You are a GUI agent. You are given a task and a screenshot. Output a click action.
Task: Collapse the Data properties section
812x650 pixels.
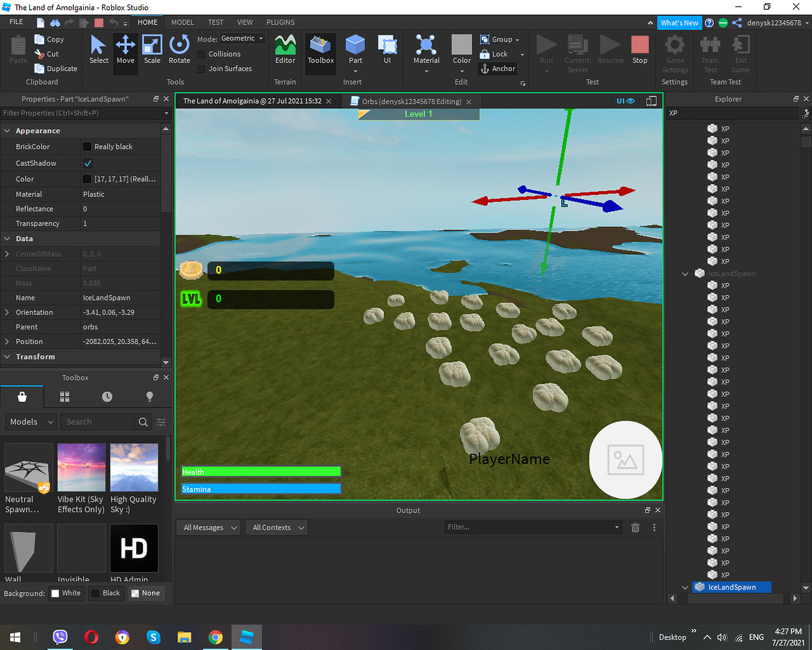coord(7,239)
